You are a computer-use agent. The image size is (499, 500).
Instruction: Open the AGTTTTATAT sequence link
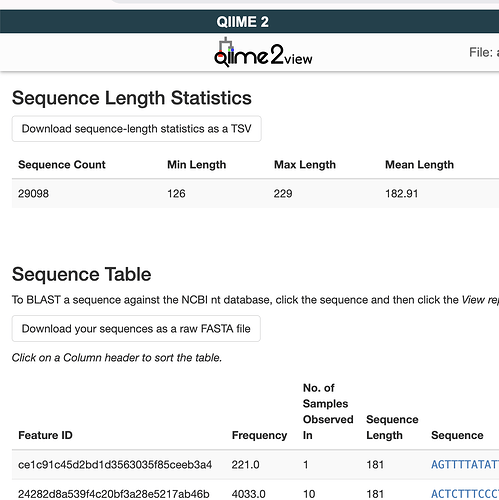465,464
